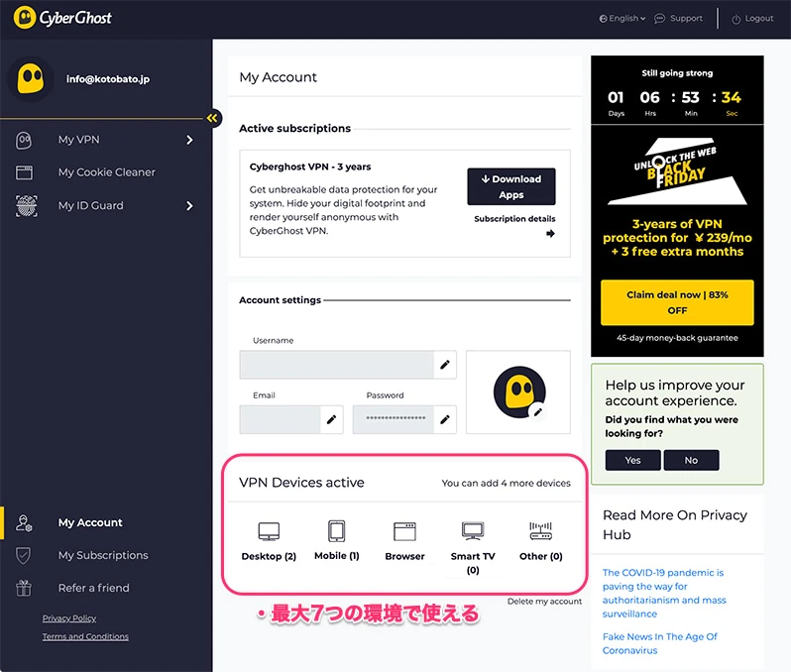
Task: Click pencil icon next to Email field
Action: 331,419
